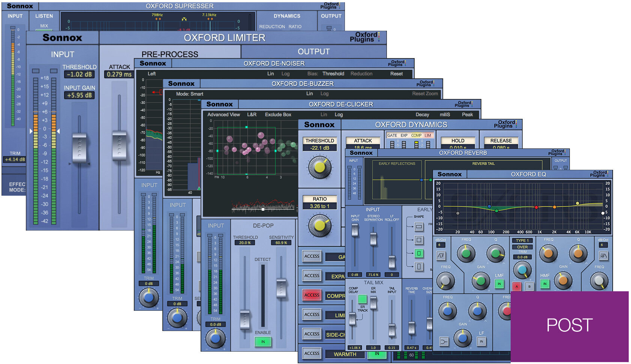Screen dimensions: 631x364
Task: Click the B preset button in EQ
Action: pyautogui.click(x=529, y=287)
